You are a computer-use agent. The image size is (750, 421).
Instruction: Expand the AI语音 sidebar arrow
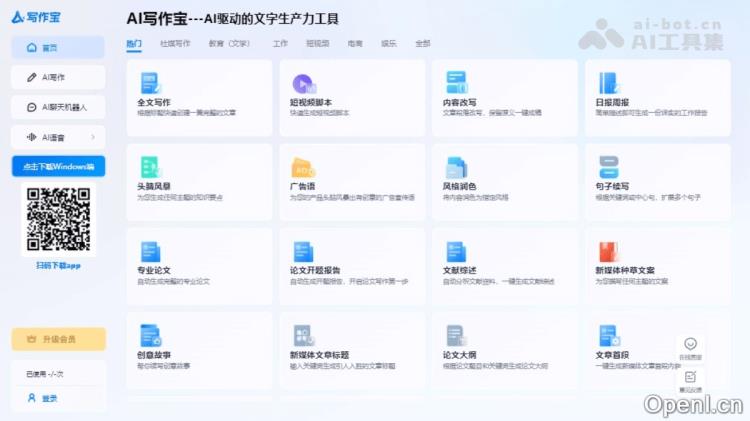[x=93, y=137]
